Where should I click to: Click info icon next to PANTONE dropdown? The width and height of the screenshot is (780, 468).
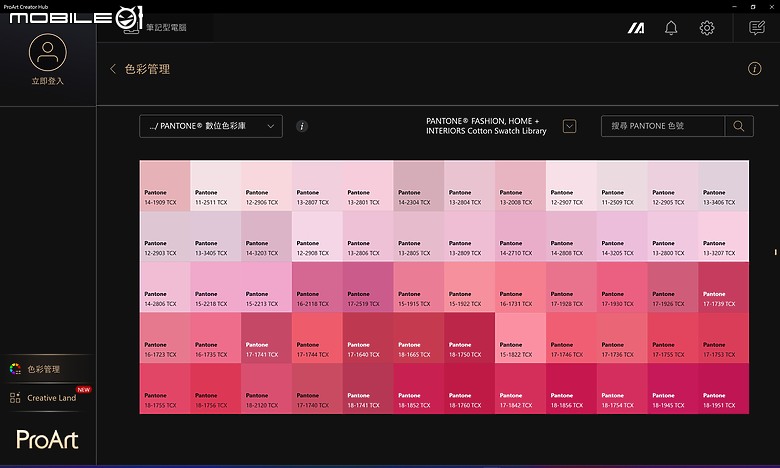(x=302, y=126)
